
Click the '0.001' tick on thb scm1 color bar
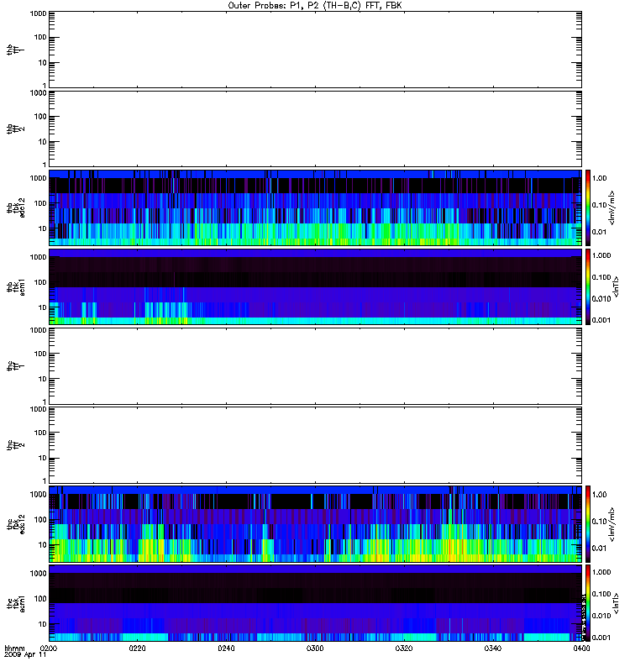click(601, 320)
